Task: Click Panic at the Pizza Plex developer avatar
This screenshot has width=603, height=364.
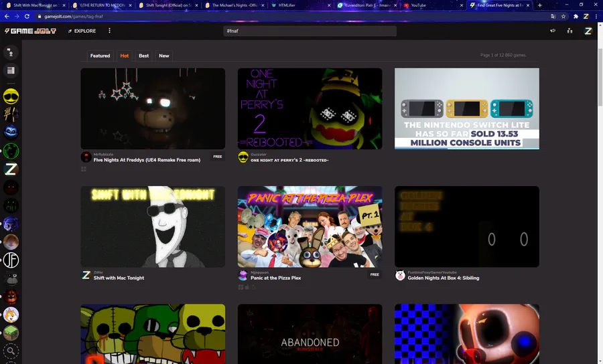Action: pos(243,275)
